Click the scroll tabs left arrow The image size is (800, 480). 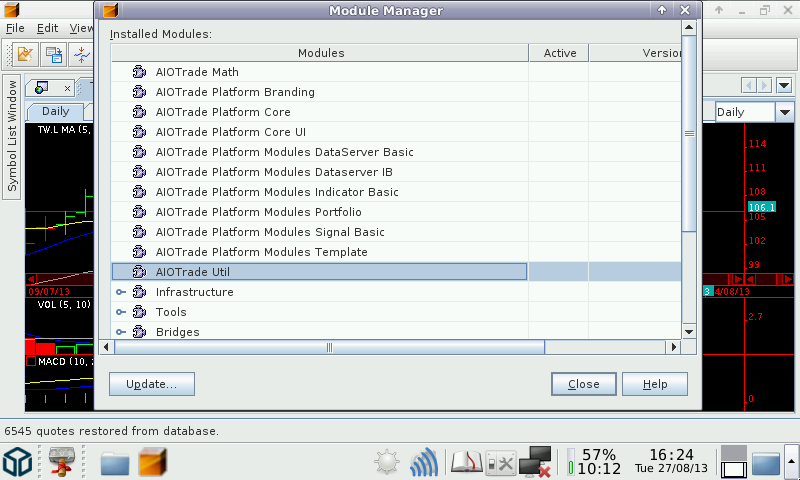coord(749,85)
